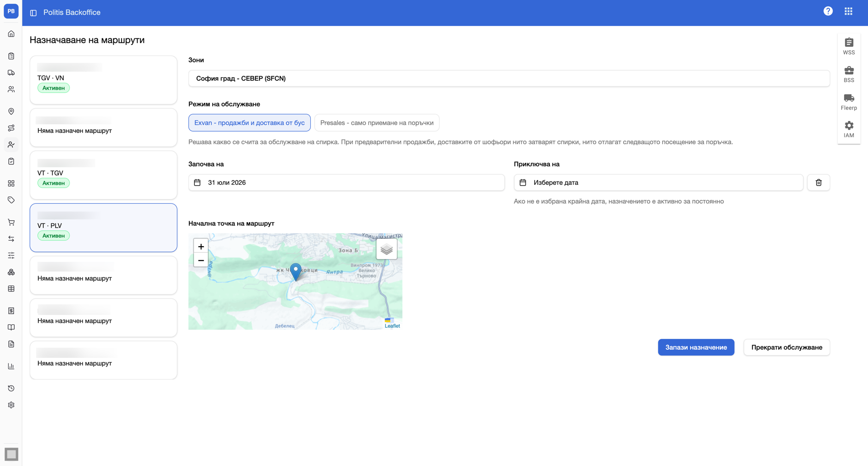Viewport: 868px width, 466px height.
Task: Open the settings gear in left sidebar
Action: [11, 405]
